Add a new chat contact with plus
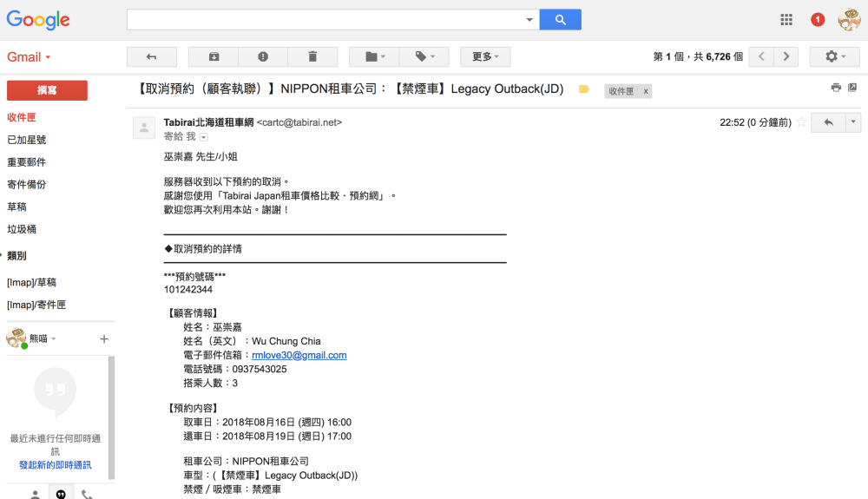 [104, 338]
